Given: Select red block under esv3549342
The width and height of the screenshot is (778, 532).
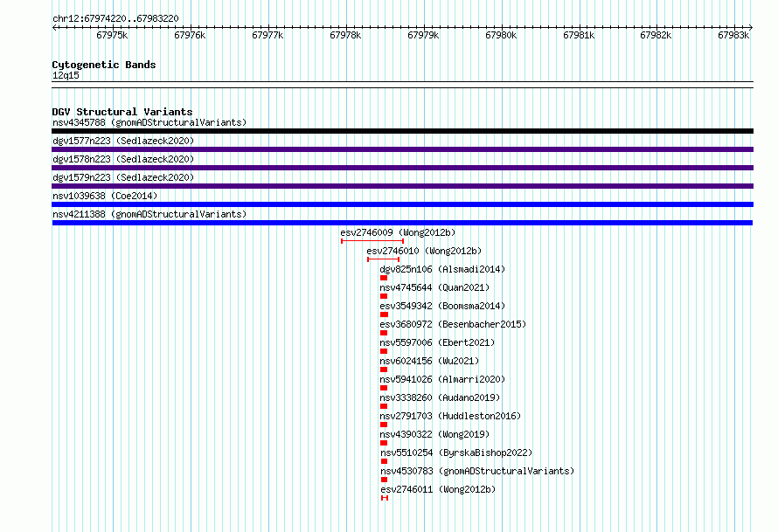Looking at the screenshot, I should tap(384, 314).
